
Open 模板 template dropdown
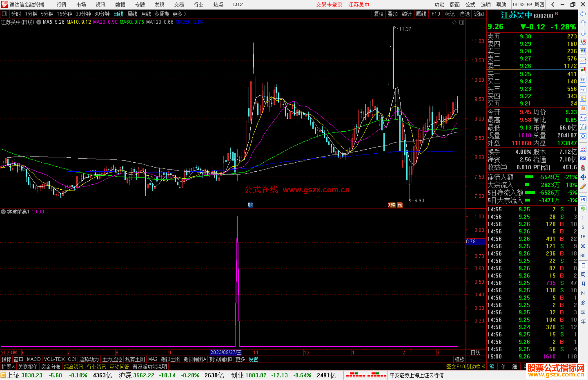click(460, 359)
